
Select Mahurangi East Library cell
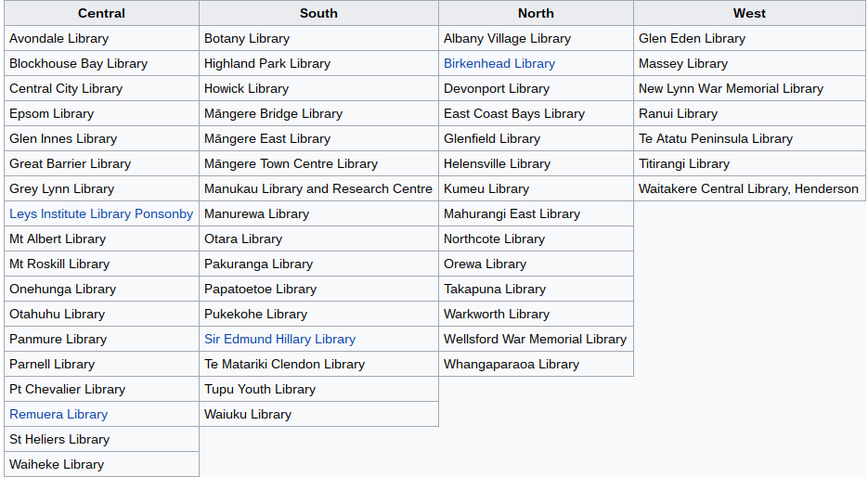coord(536,213)
